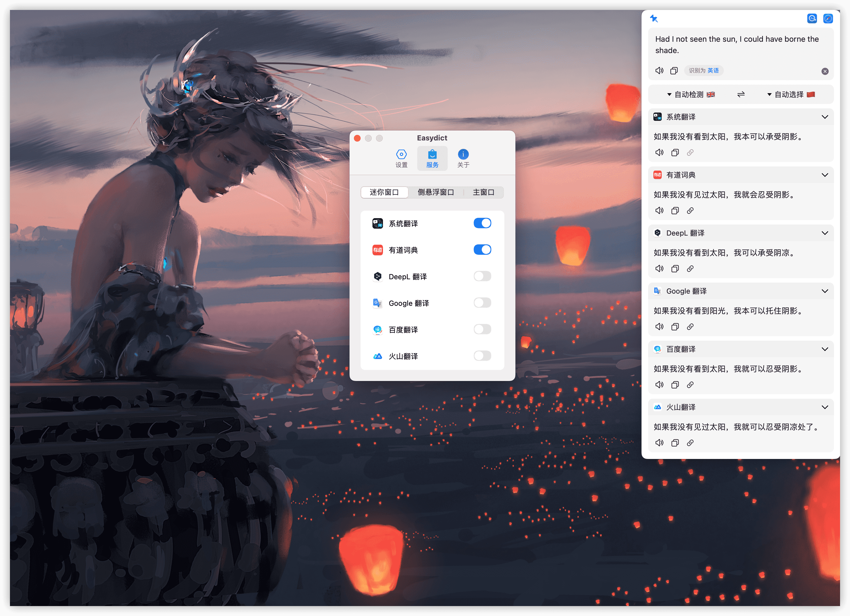This screenshot has height=616, width=850.
Task: Swap the source and target languages
Action: 741,95
